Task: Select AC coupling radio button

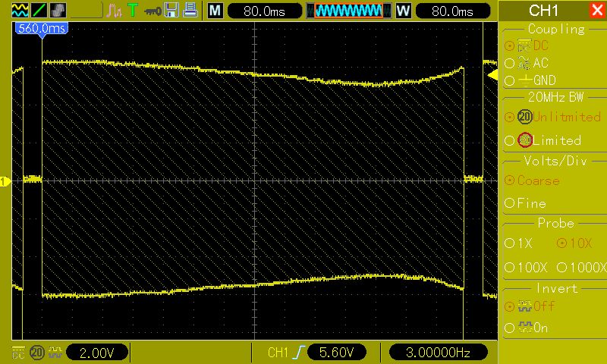Action: coord(527,63)
